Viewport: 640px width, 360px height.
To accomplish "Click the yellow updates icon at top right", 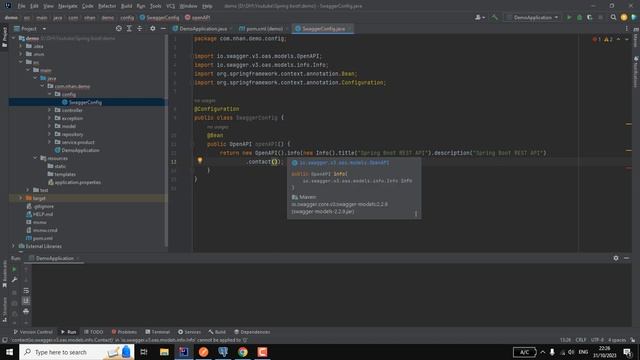I will point(624,18).
